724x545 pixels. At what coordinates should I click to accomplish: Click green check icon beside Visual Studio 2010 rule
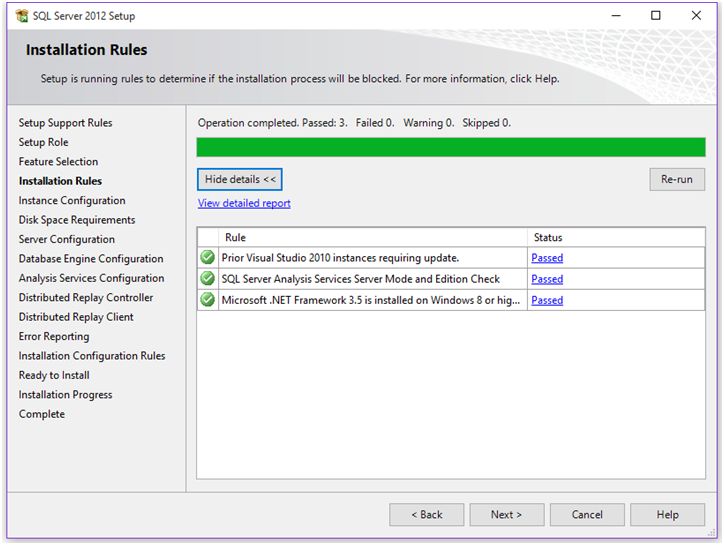(x=208, y=257)
